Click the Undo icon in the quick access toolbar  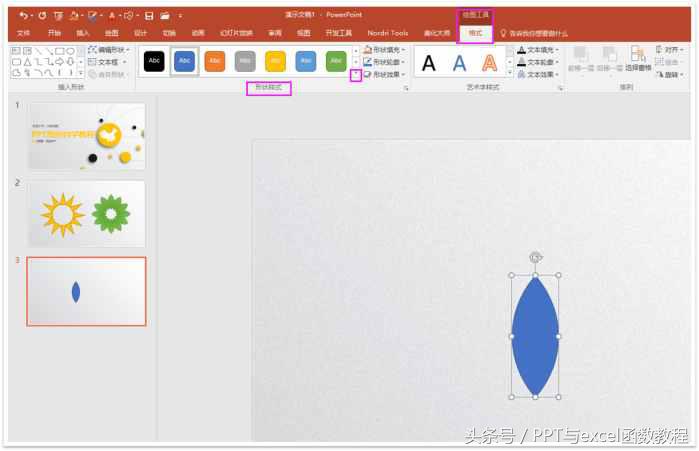click(x=23, y=16)
